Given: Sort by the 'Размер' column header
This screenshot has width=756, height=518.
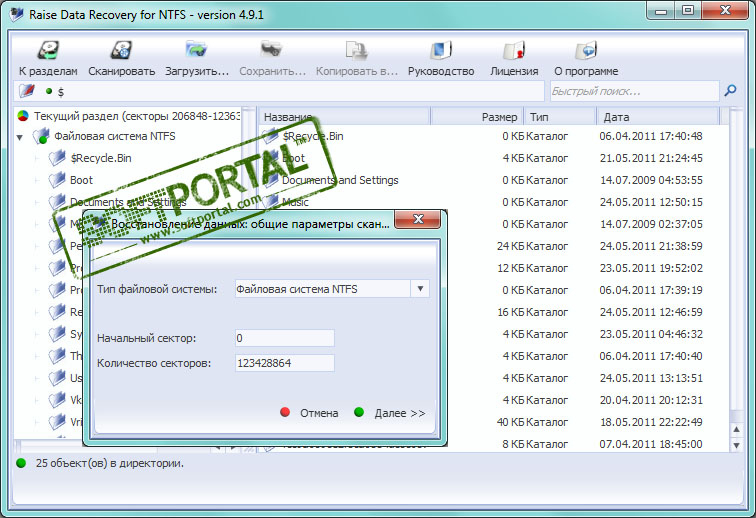Looking at the screenshot, I should click(476, 117).
